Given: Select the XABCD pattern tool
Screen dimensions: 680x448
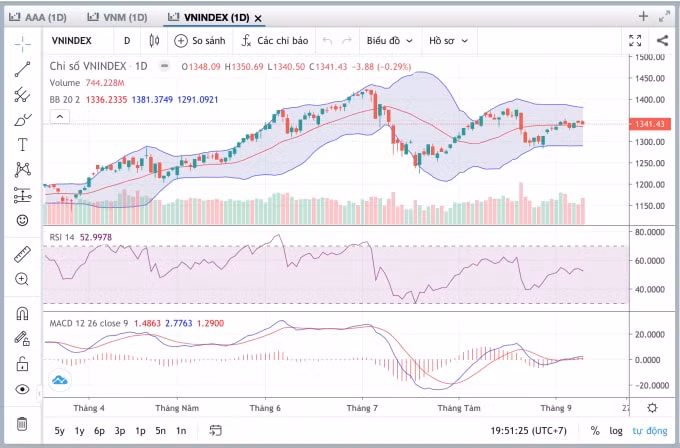Looking at the screenshot, I should pyautogui.click(x=23, y=169).
